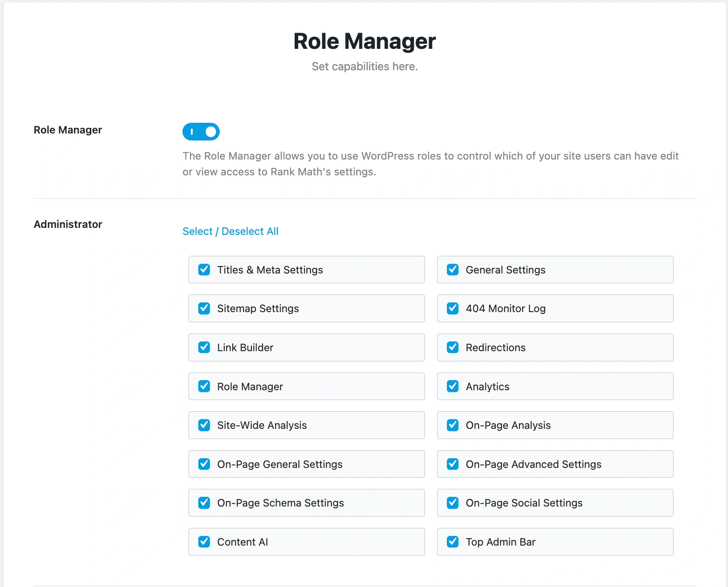
Task: Disable Sitemap Settings capability
Action: [x=204, y=308]
